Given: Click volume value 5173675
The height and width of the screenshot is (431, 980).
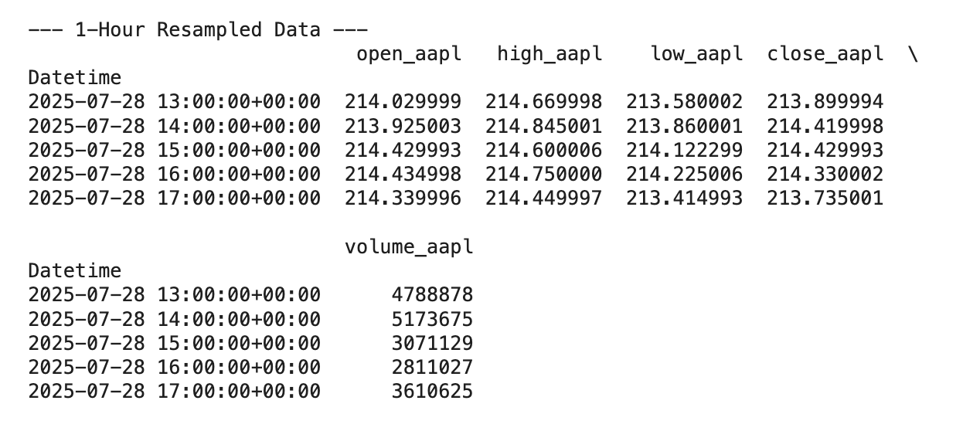Looking at the screenshot, I should (x=432, y=319).
